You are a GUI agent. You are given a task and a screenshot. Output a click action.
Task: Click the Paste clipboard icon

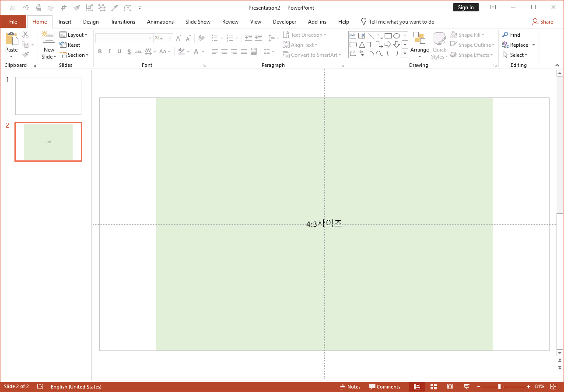(11, 38)
